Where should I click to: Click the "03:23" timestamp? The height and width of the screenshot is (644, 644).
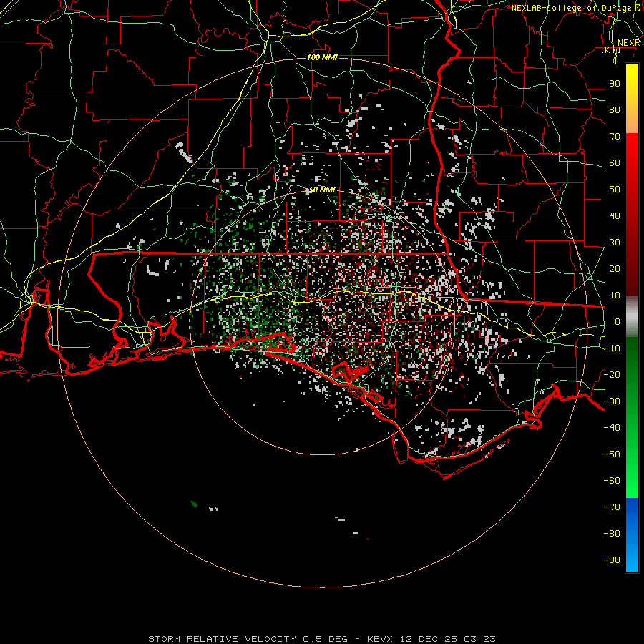(x=479, y=639)
